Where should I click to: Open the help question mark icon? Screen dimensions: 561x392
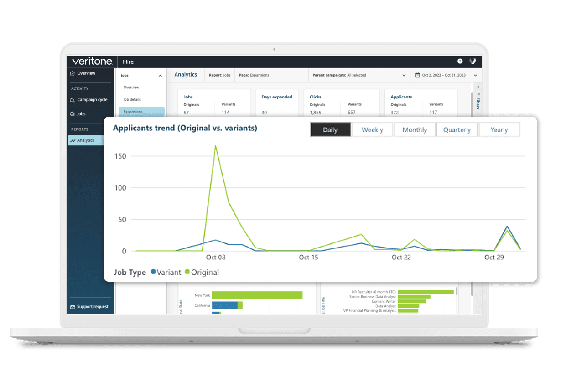click(460, 62)
